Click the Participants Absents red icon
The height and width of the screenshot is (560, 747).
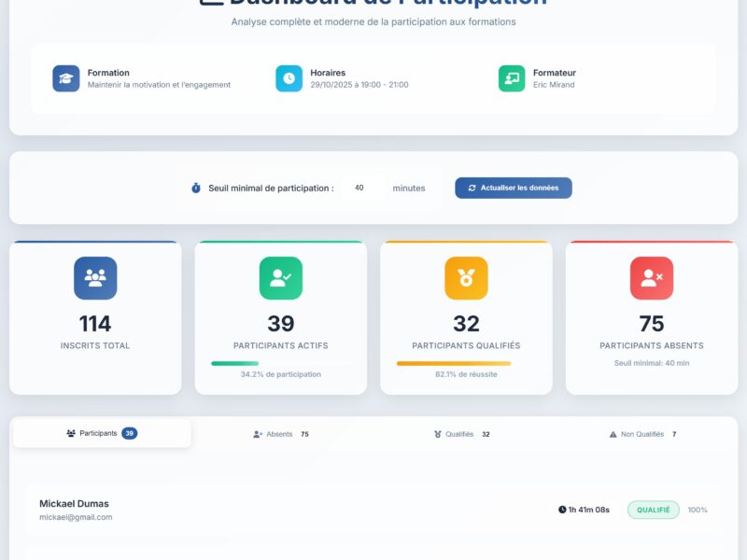coord(652,278)
